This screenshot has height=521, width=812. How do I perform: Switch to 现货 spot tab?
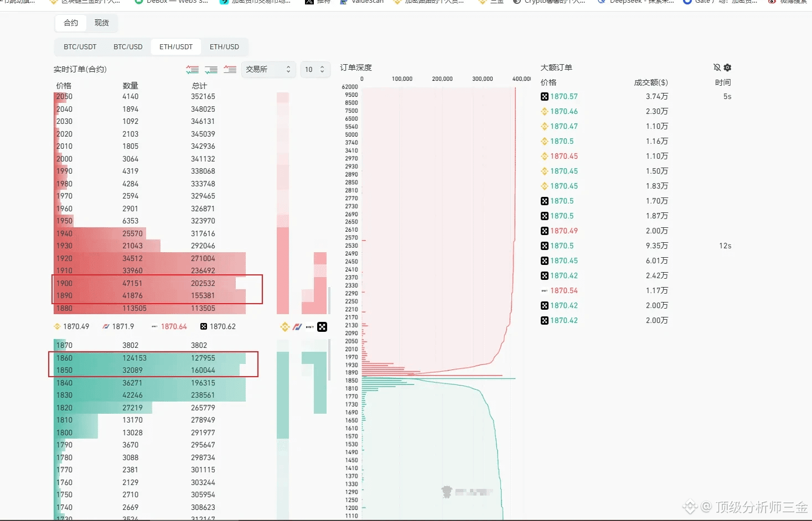[x=102, y=23]
